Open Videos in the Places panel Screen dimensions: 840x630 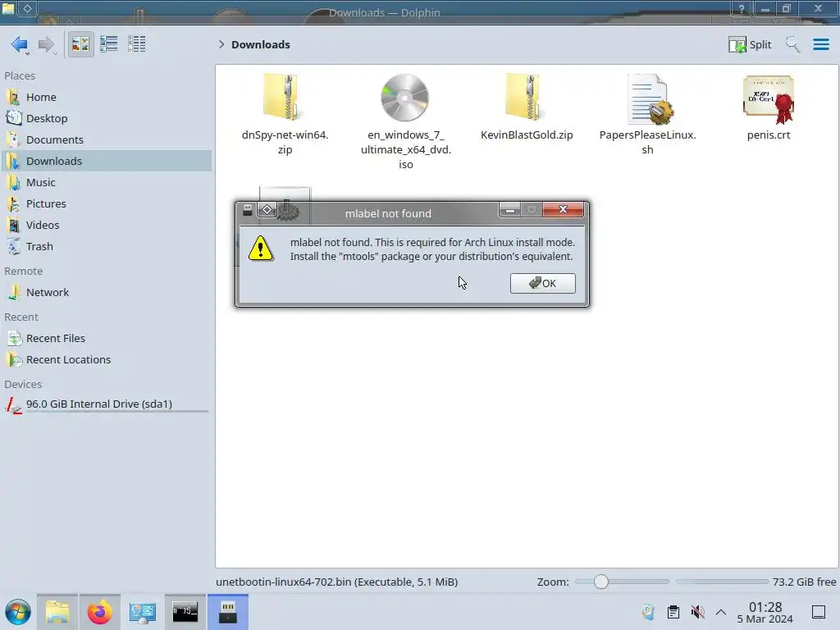107,225
